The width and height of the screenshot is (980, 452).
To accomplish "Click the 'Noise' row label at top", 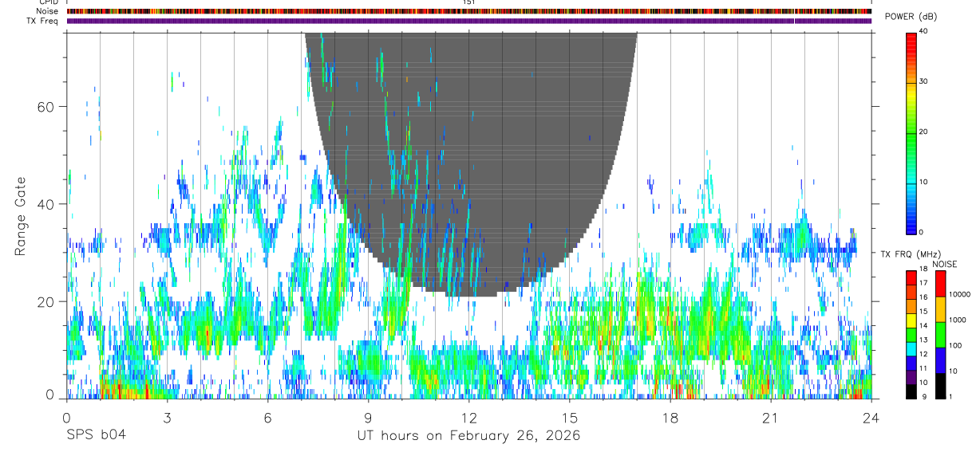I will point(46,11).
